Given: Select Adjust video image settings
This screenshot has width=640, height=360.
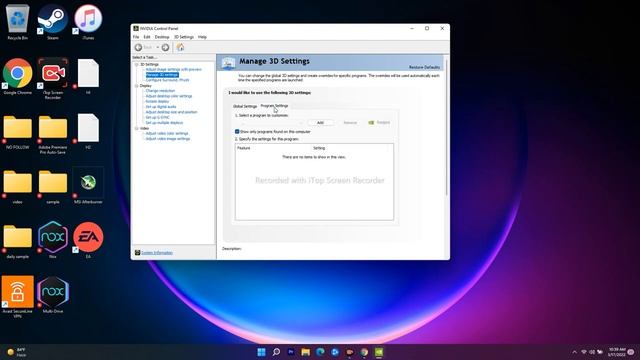Looking at the screenshot, I should click(x=168, y=138).
